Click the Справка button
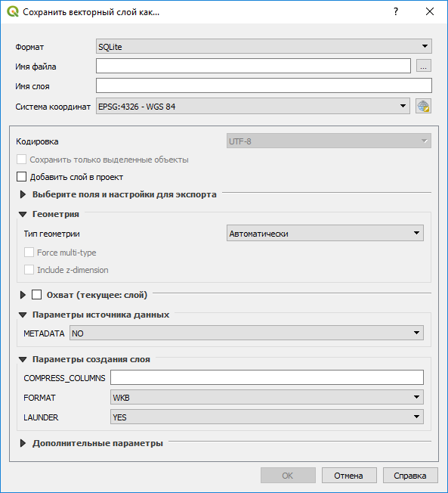The width and height of the screenshot is (448, 493). click(x=410, y=475)
